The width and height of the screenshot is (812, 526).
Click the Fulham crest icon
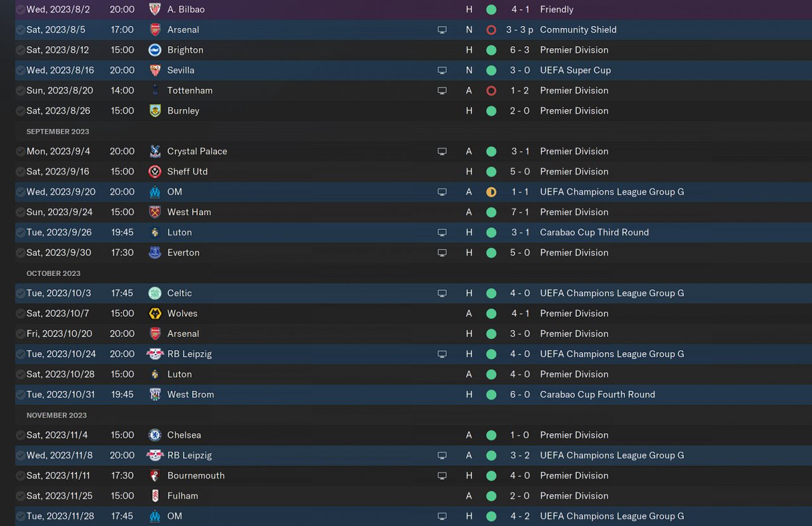(x=155, y=496)
